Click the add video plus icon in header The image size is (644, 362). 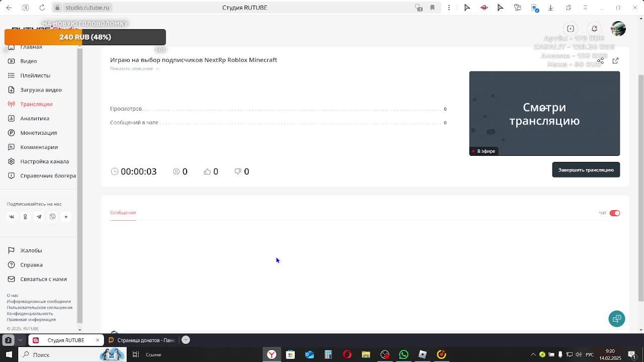571,29
